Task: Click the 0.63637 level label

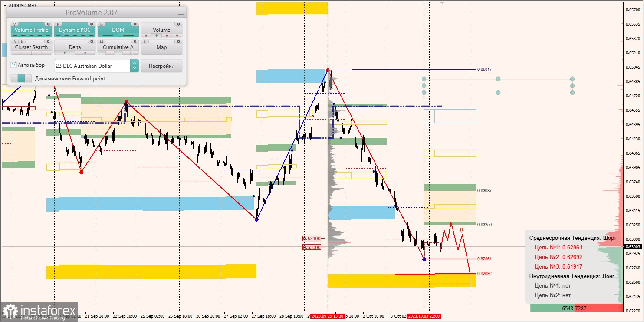Action: pos(484,191)
